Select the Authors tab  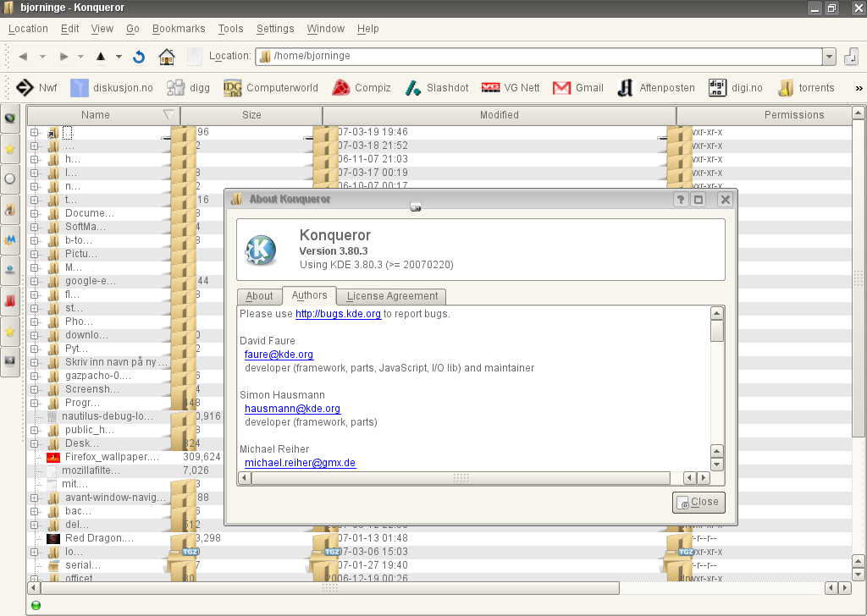click(x=309, y=295)
